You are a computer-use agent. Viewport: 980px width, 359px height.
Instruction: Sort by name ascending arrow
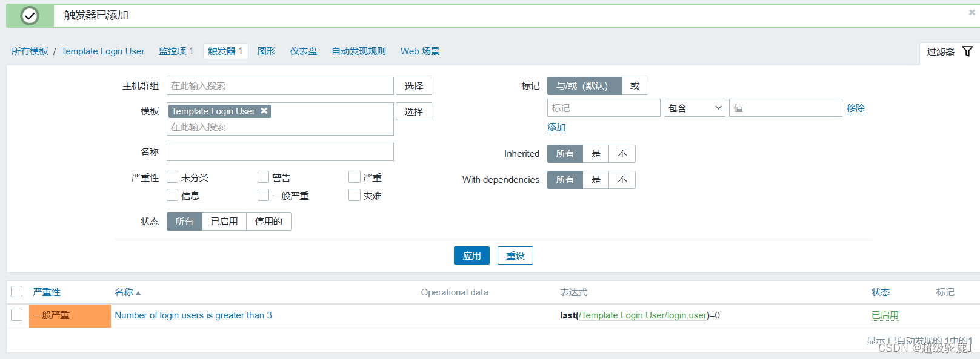click(x=138, y=293)
